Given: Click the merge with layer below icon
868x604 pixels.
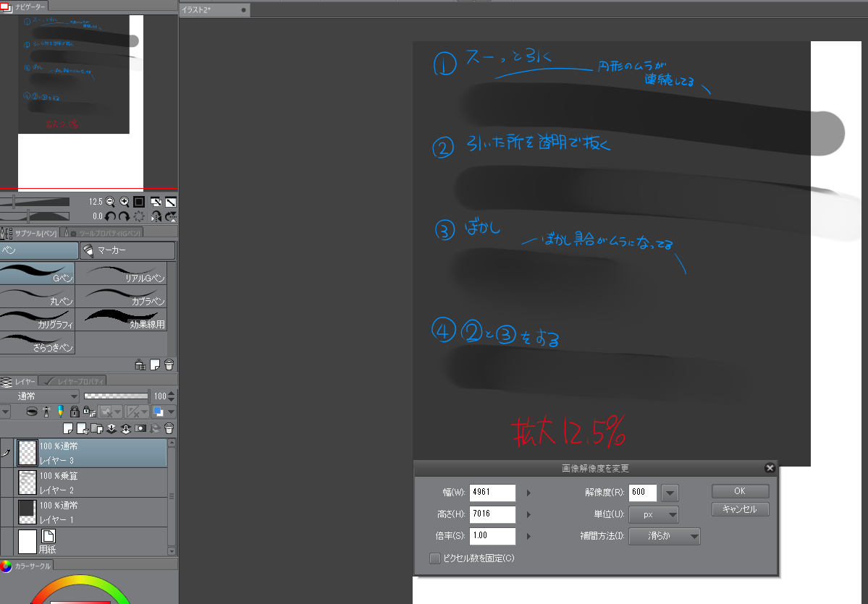Looking at the screenshot, I should click(x=126, y=429).
